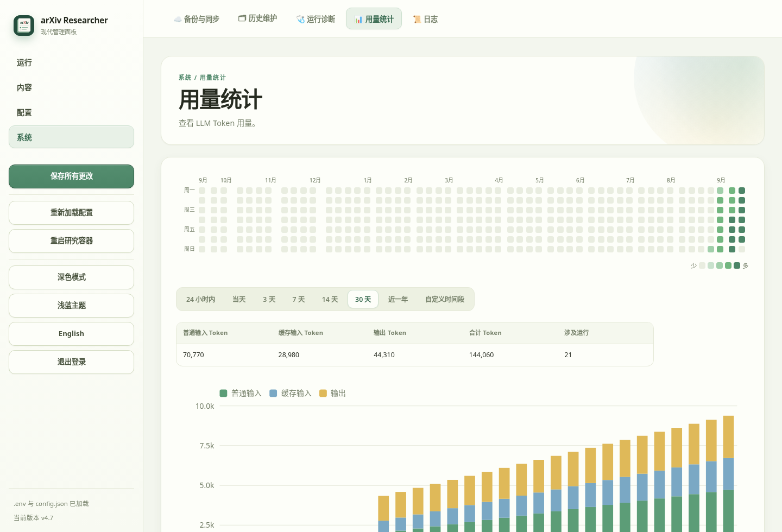The height and width of the screenshot is (532, 782).
Task: Click the 普通输入 Token value 70,770
Action: coord(193,355)
